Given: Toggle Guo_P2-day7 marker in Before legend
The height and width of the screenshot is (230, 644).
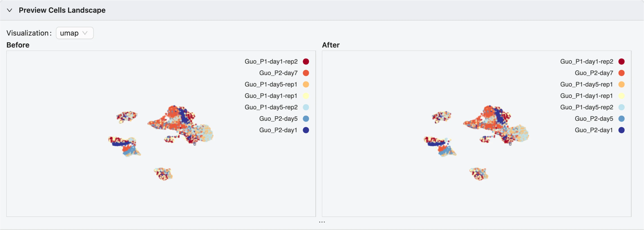Looking at the screenshot, I should (306, 73).
